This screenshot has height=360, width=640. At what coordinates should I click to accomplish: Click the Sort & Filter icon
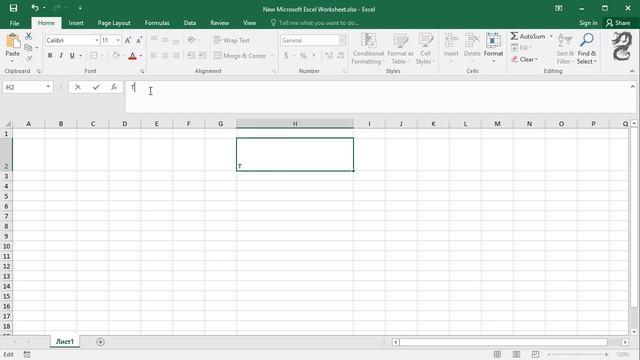tap(565, 41)
